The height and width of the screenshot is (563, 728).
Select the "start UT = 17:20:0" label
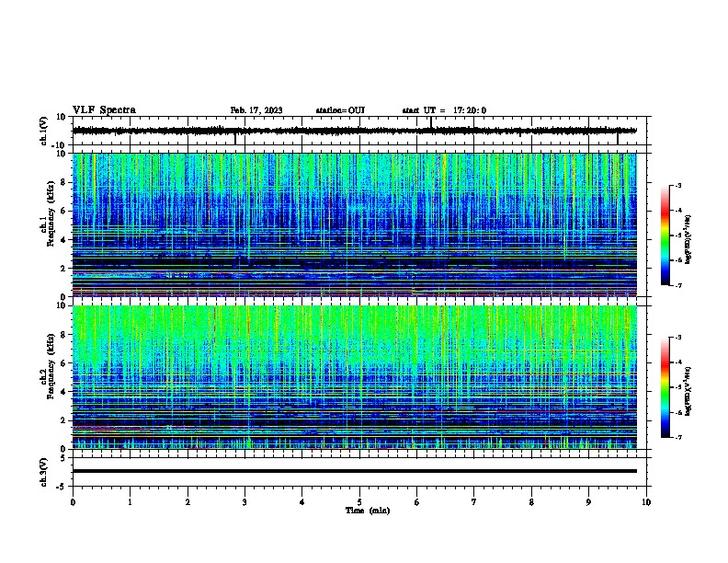point(444,110)
